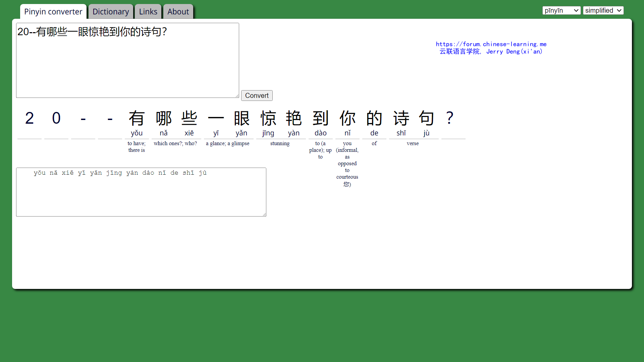Viewport: 644px width, 362px height.
Task: Click the character 到 in the results
Action: tap(321, 118)
